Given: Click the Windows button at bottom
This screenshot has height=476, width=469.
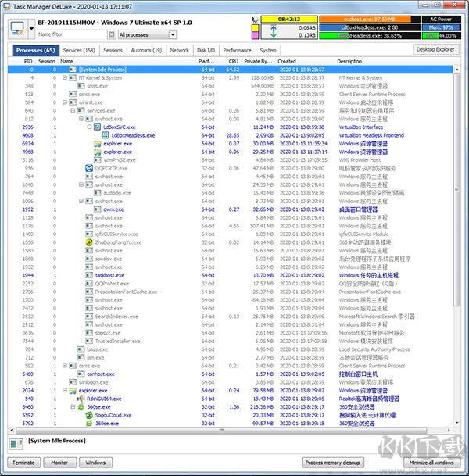Looking at the screenshot, I should pos(95,463).
